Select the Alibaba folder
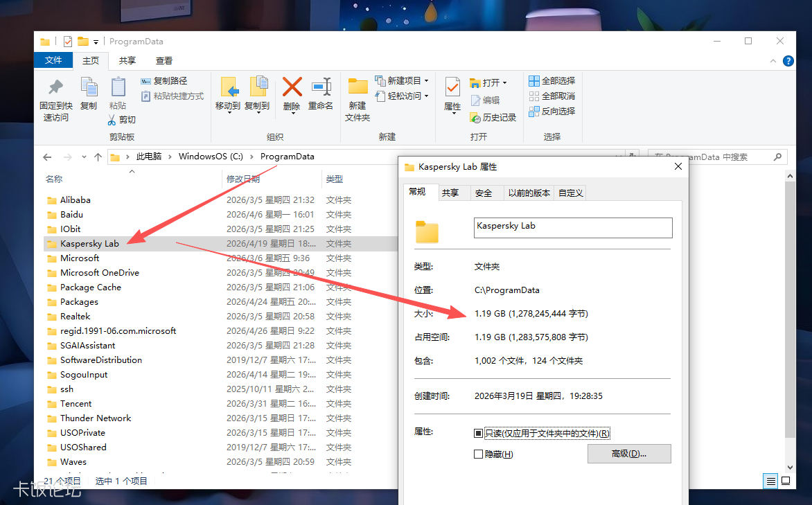The width and height of the screenshot is (812, 505). pyautogui.click(x=75, y=200)
